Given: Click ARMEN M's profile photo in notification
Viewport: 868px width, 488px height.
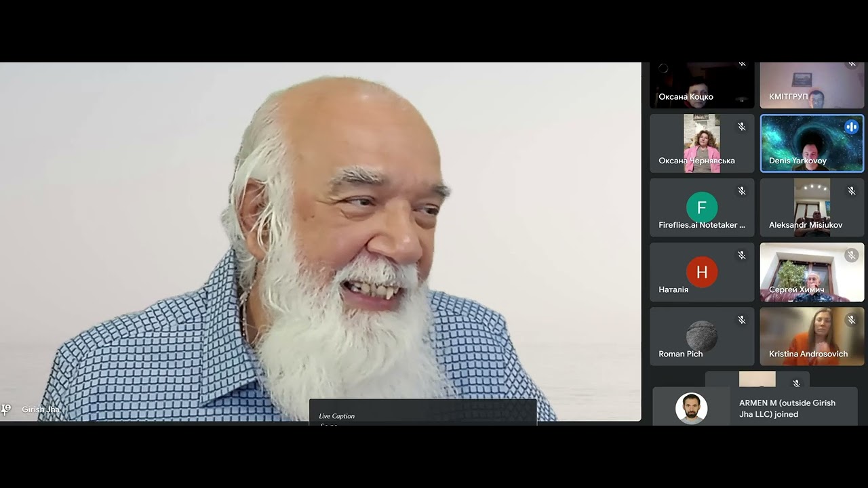Looking at the screenshot, I should coord(692,408).
